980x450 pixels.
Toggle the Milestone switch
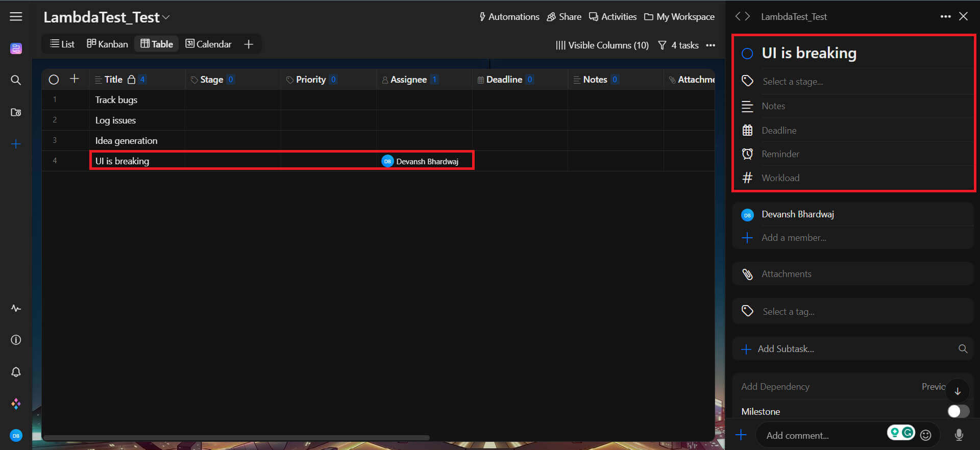pos(958,411)
